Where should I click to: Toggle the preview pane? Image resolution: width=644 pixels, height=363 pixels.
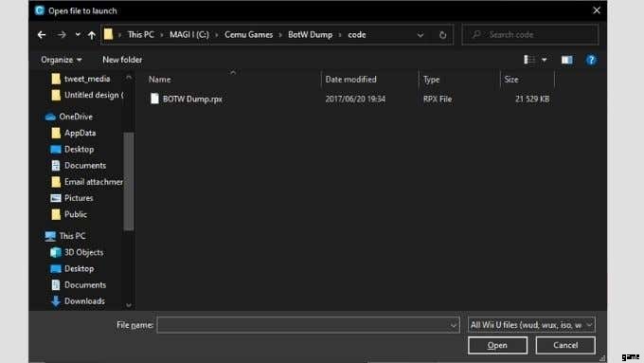[566, 60]
